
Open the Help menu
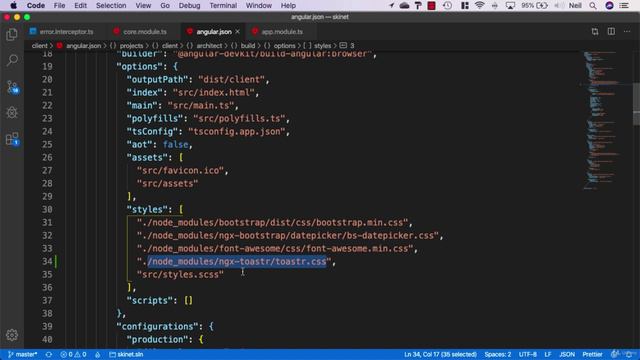(288, 5)
